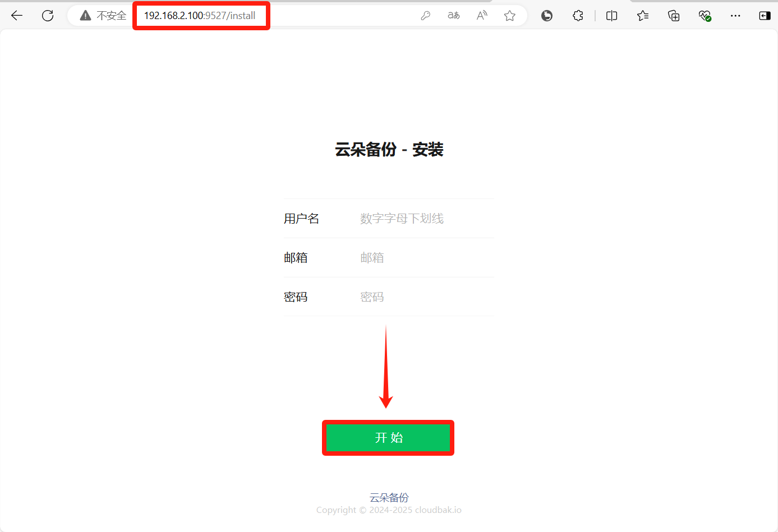The height and width of the screenshot is (532, 778).
Task: Focus the 用户名 username input field
Action: (423, 219)
